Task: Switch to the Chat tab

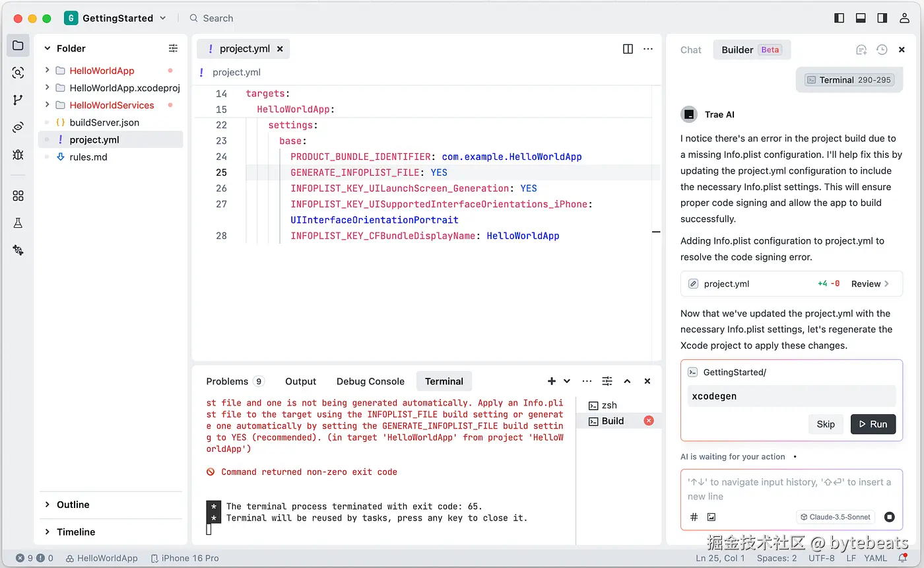Action: point(691,50)
